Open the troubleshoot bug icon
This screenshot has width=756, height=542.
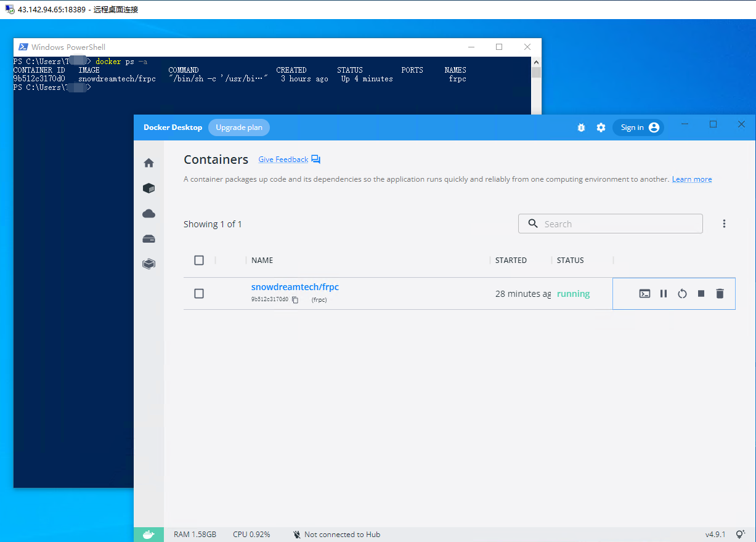[581, 127]
